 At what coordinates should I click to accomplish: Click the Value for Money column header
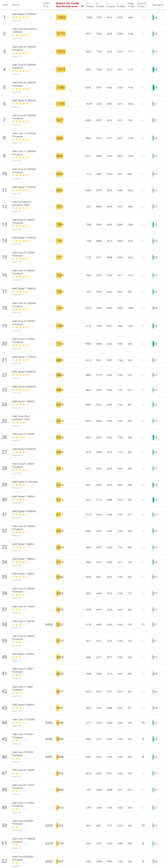tap(141, 5)
